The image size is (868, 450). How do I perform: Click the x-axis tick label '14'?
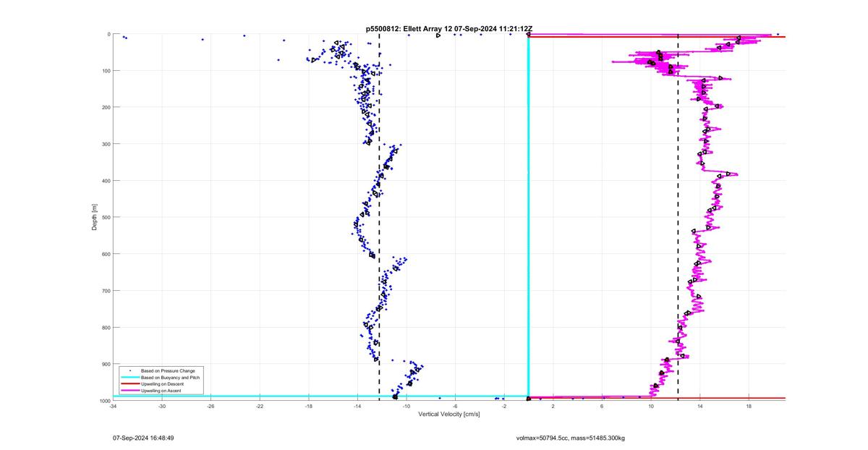[700, 407]
